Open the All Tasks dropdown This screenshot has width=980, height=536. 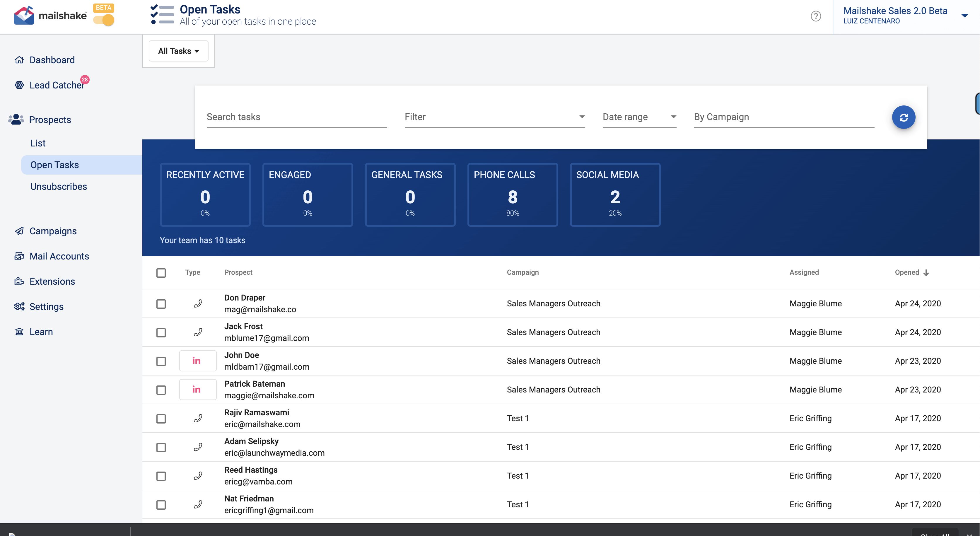click(178, 51)
